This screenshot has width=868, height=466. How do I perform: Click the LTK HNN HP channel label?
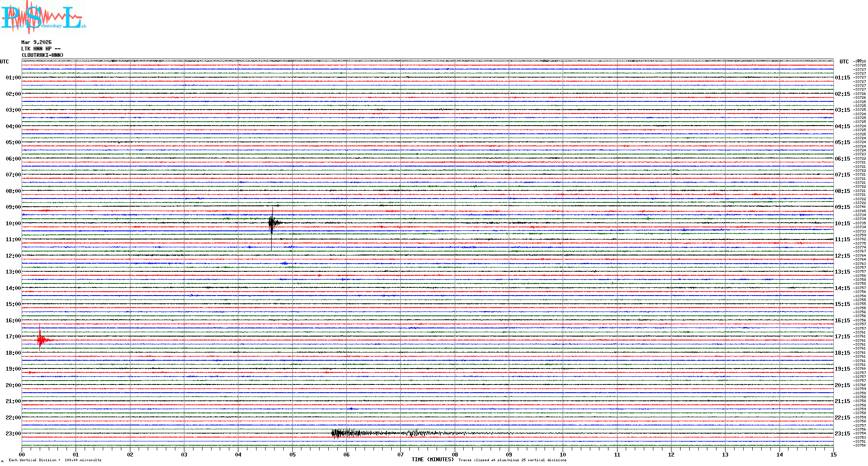(41, 49)
